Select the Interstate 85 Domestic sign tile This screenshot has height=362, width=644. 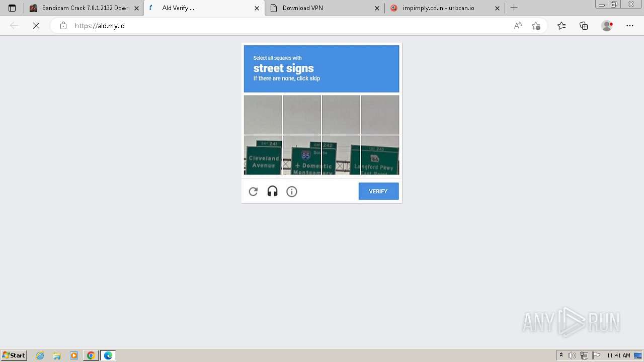[302, 155]
